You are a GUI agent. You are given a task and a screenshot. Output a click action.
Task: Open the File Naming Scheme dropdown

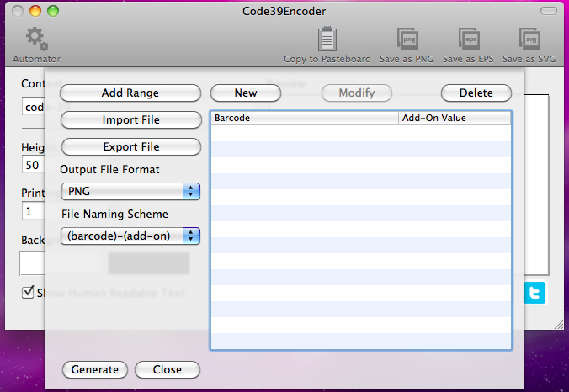point(130,236)
